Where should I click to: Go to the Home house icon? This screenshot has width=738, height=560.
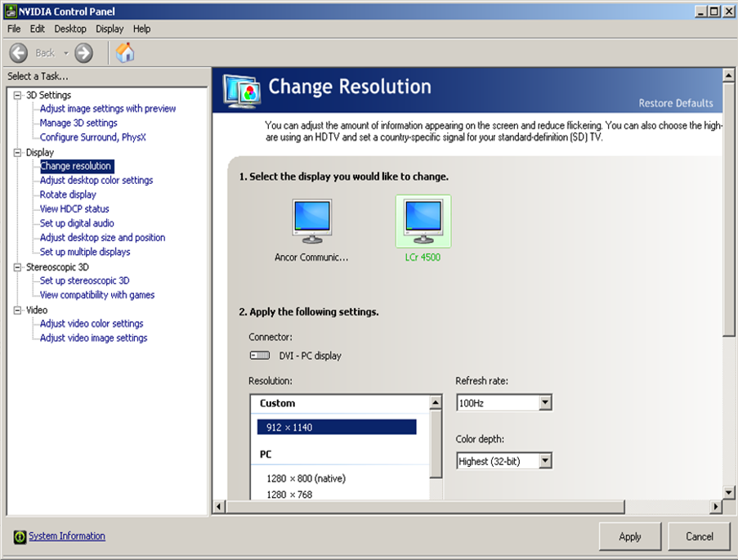125,52
